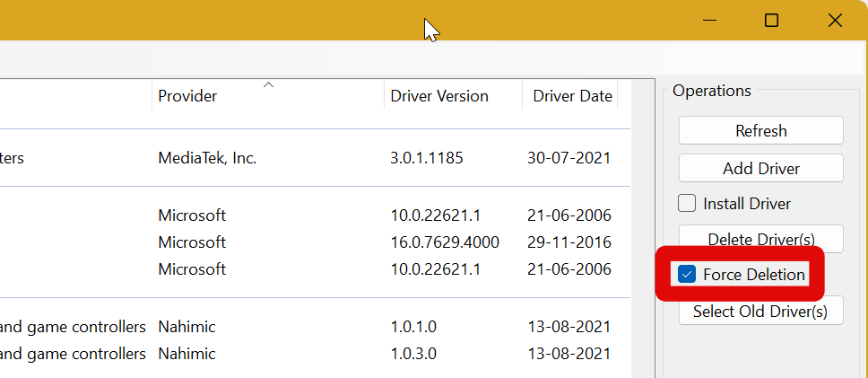This screenshot has width=868, height=378.
Task: Select the MediaTek, Inc. driver row
Action: 208,158
